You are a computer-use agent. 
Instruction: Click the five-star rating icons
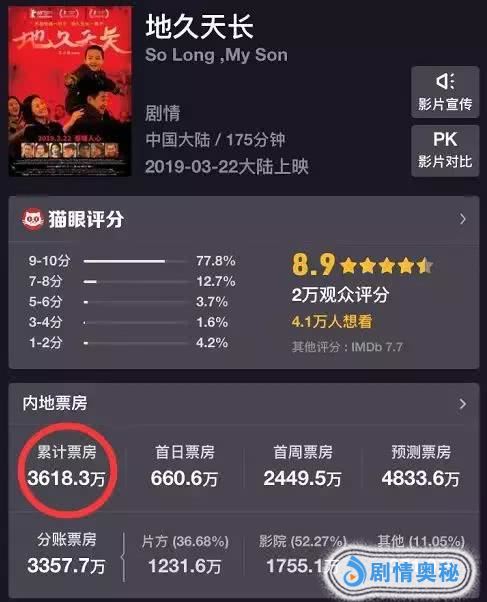click(386, 266)
